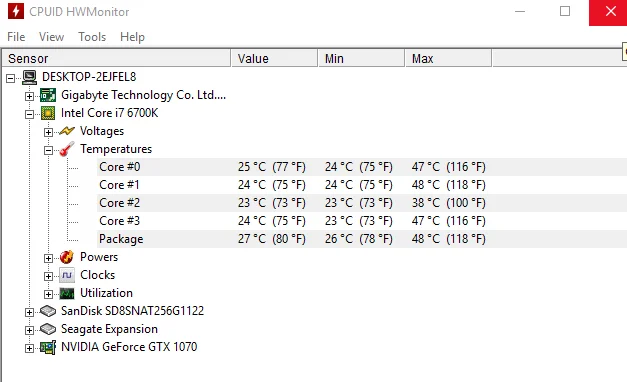Click the Temperatures thermometer icon
The height and width of the screenshot is (382, 627).
click(67, 149)
